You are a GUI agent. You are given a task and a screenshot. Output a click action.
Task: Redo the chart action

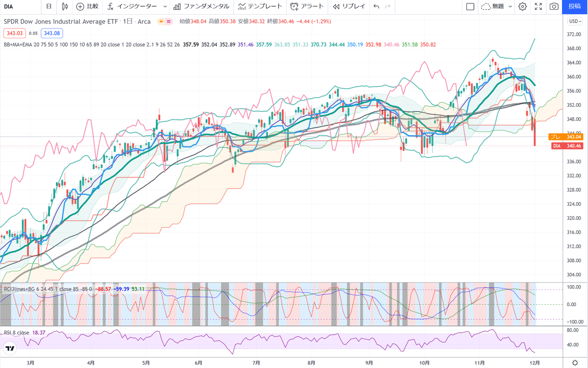(388, 6)
